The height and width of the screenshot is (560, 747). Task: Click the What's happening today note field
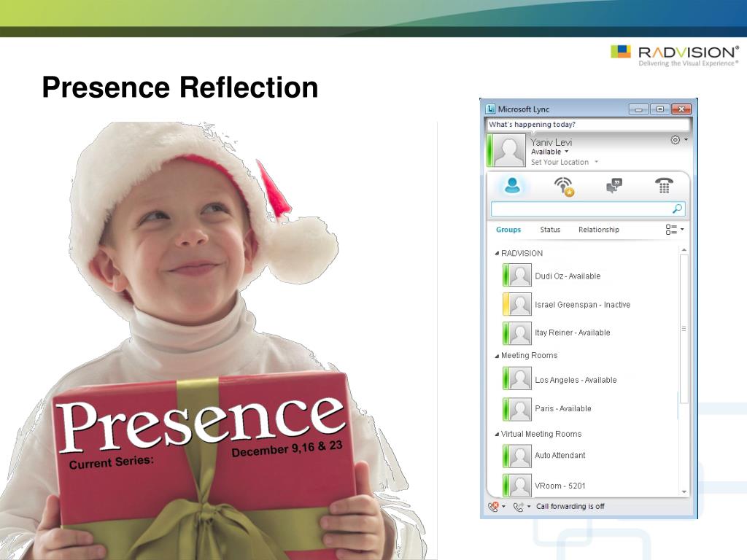(x=589, y=125)
